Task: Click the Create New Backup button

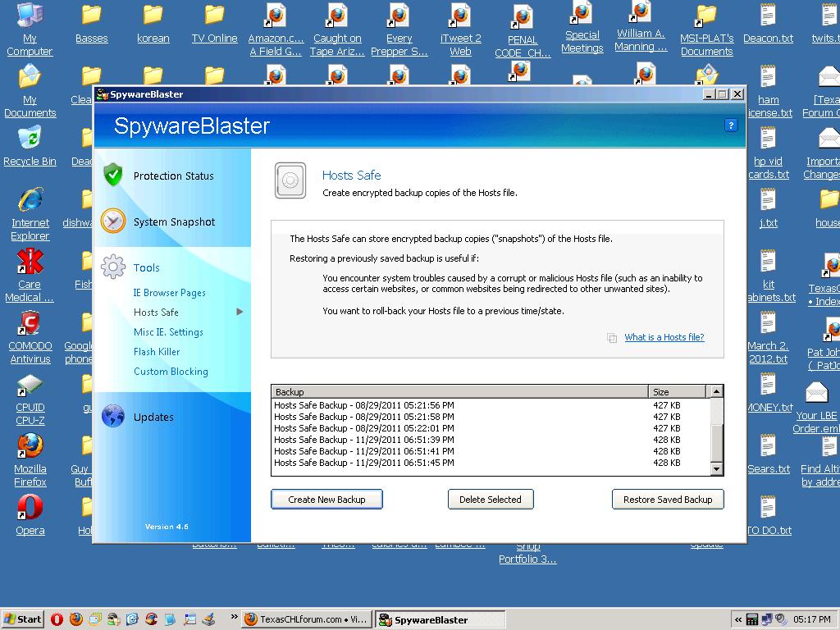Action: click(x=326, y=500)
